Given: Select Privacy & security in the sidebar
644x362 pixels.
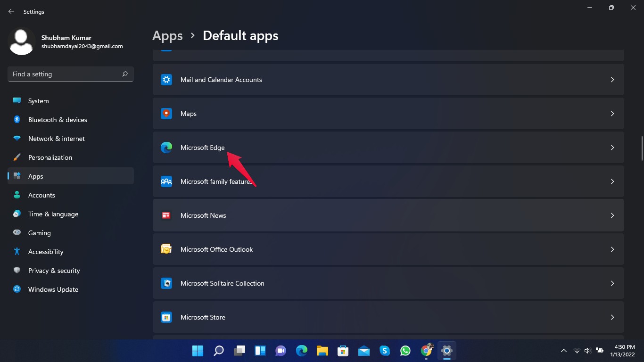Looking at the screenshot, I should click(54, 271).
